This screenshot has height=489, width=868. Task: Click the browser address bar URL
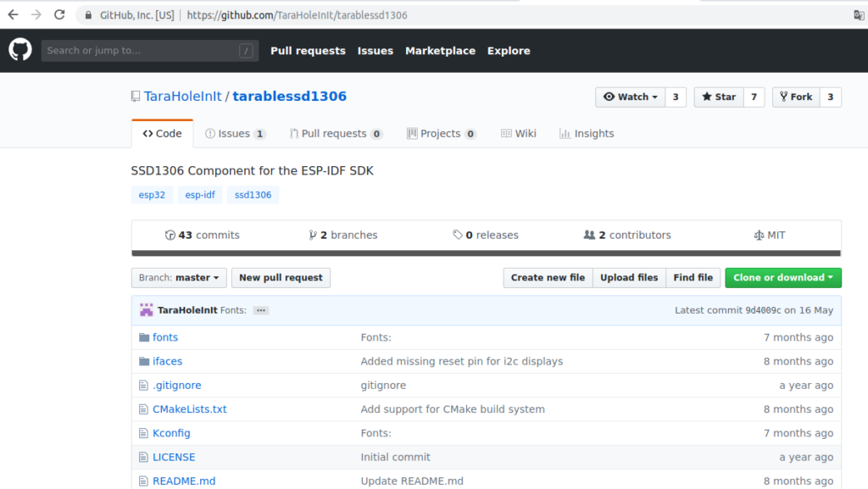point(297,15)
